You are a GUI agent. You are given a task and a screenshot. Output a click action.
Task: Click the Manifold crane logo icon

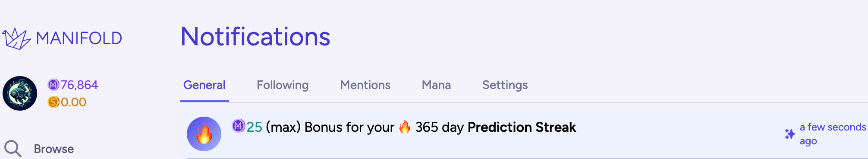click(x=16, y=38)
